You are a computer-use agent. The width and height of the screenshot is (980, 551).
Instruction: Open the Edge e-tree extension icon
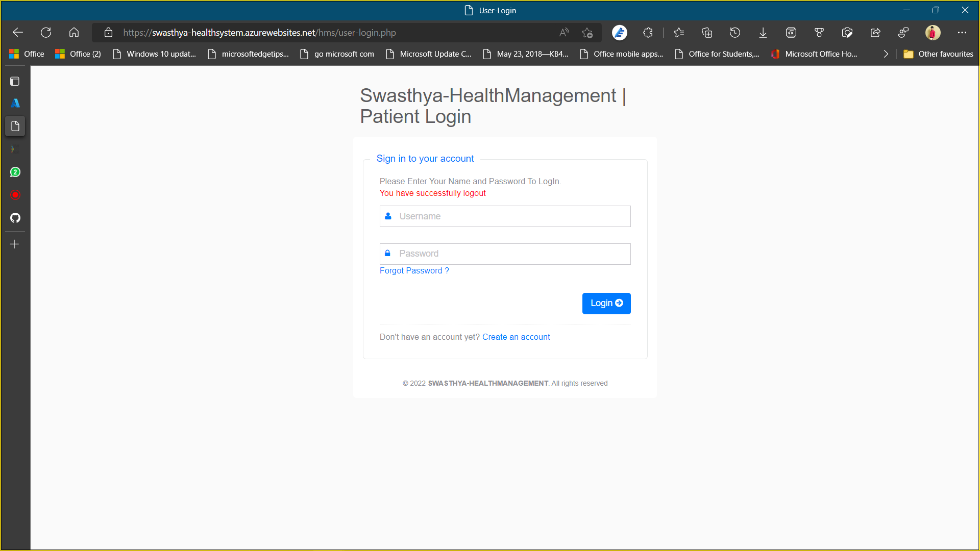click(620, 33)
